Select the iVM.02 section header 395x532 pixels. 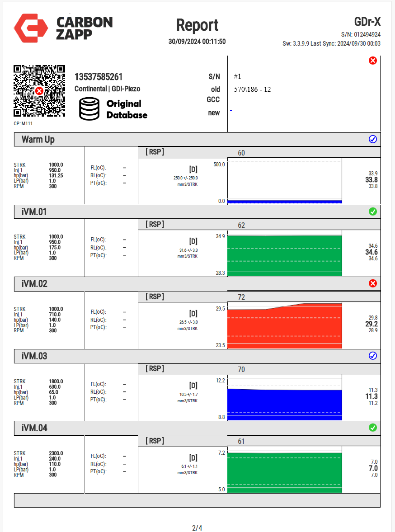click(34, 284)
